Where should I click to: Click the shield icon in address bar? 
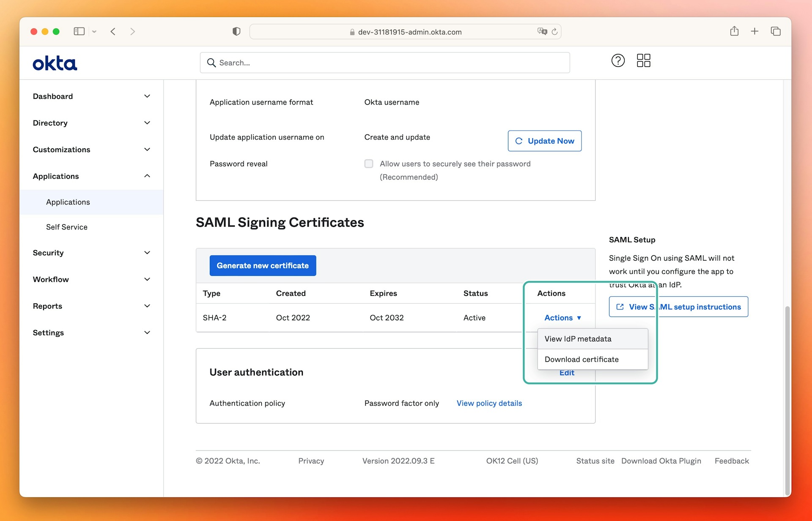click(236, 31)
